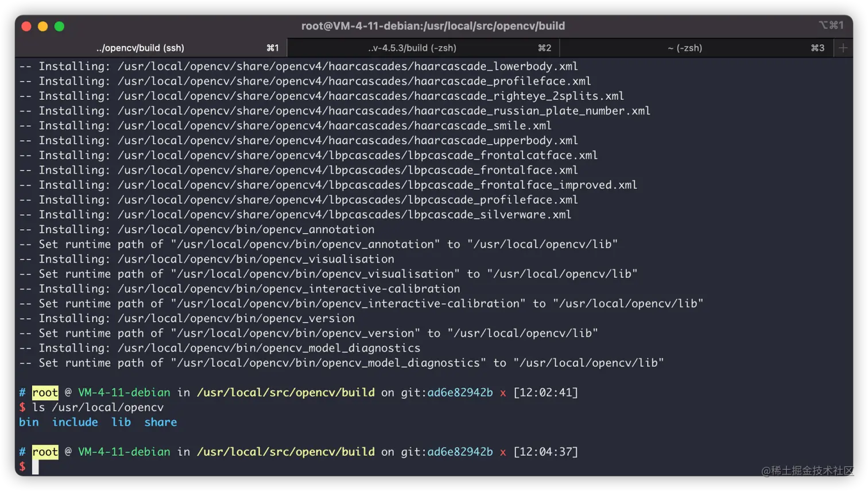Click the timestamp [12:04:37]
Image resolution: width=868 pixels, height=491 pixels.
click(x=545, y=452)
